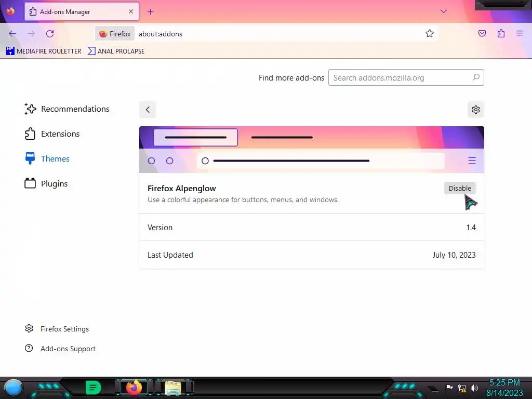Open the tools for all add-ons gear
The width and height of the screenshot is (532, 399).
(x=476, y=110)
